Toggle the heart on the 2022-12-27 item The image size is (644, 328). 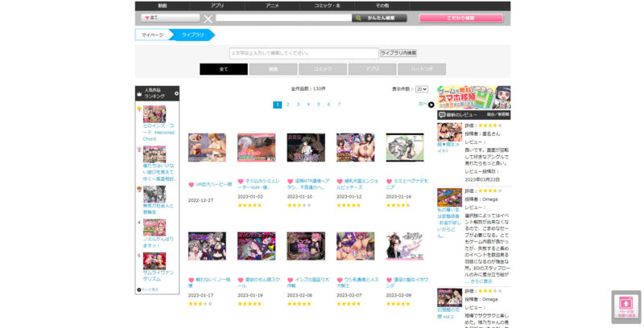[192, 184]
